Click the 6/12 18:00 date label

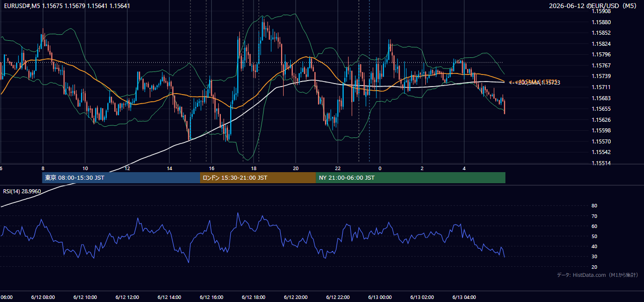[253, 297]
